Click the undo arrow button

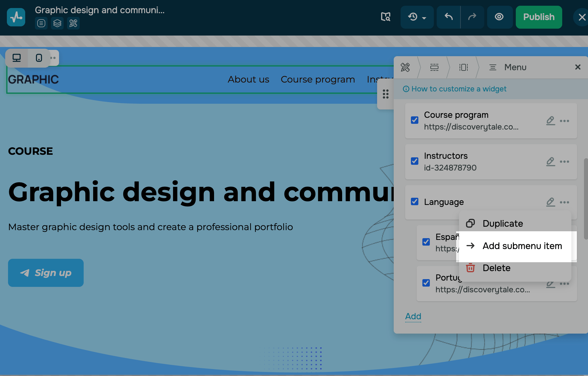tap(448, 17)
